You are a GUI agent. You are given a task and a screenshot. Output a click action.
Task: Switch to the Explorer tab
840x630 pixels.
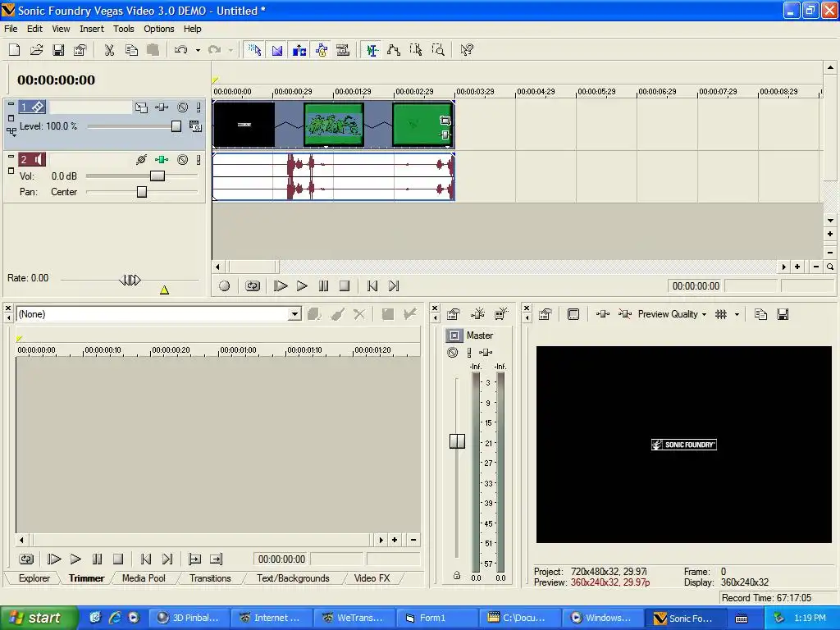(34, 578)
